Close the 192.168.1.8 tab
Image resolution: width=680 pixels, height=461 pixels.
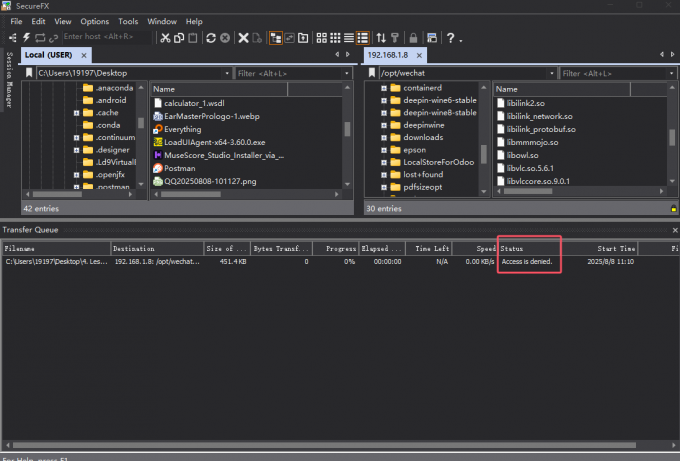click(419, 56)
